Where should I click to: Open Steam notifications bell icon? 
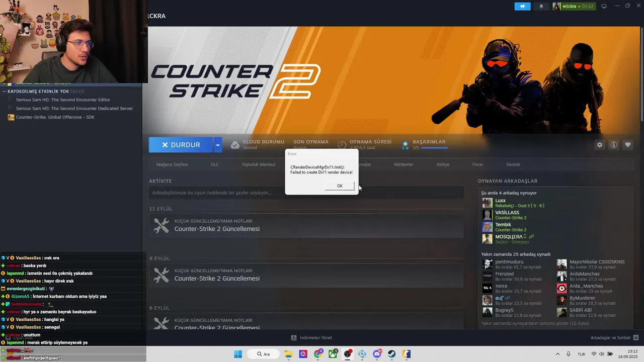tap(541, 6)
